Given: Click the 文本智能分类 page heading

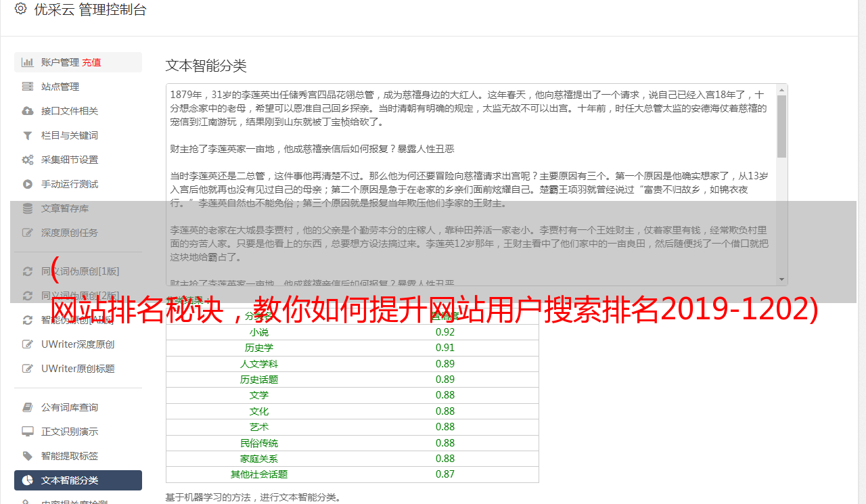Looking at the screenshot, I should pyautogui.click(x=206, y=66).
